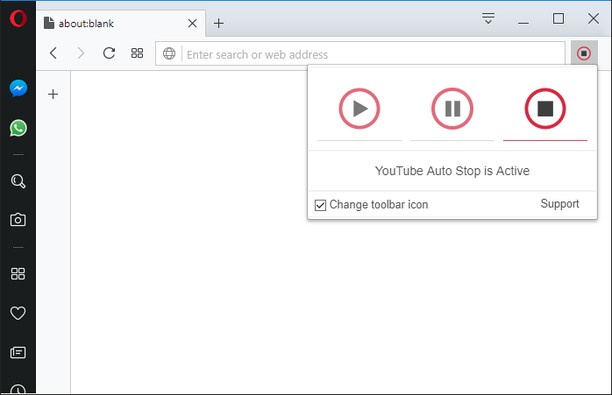Open the Opera menu logo
Image resolution: width=612 pixels, height=395 pixels.
(18, 18)
